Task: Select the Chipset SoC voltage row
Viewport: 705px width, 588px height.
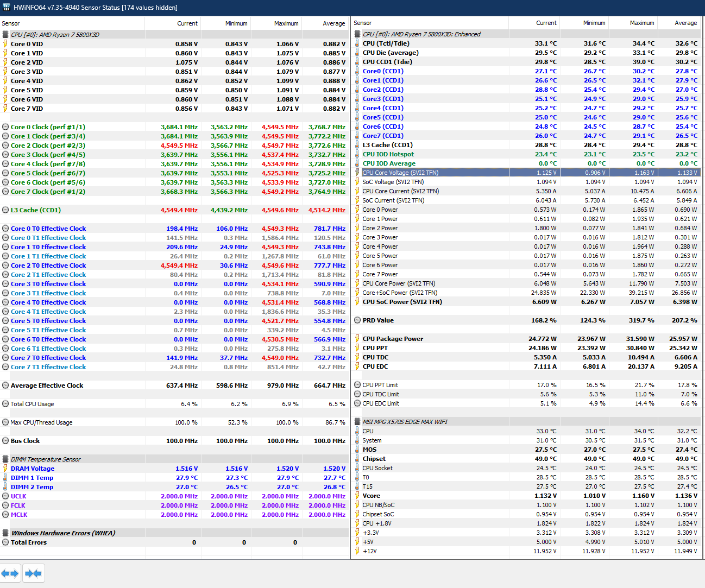Action: pyautogui.click(x=526, y=514)
